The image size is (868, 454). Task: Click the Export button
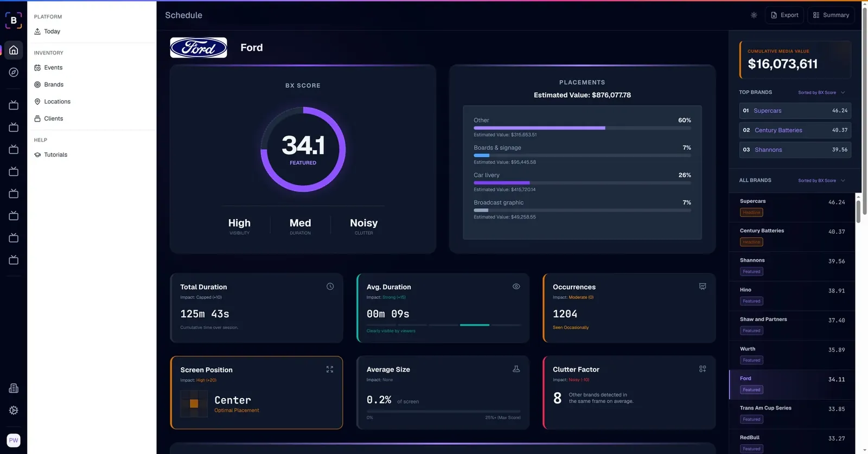784,15
